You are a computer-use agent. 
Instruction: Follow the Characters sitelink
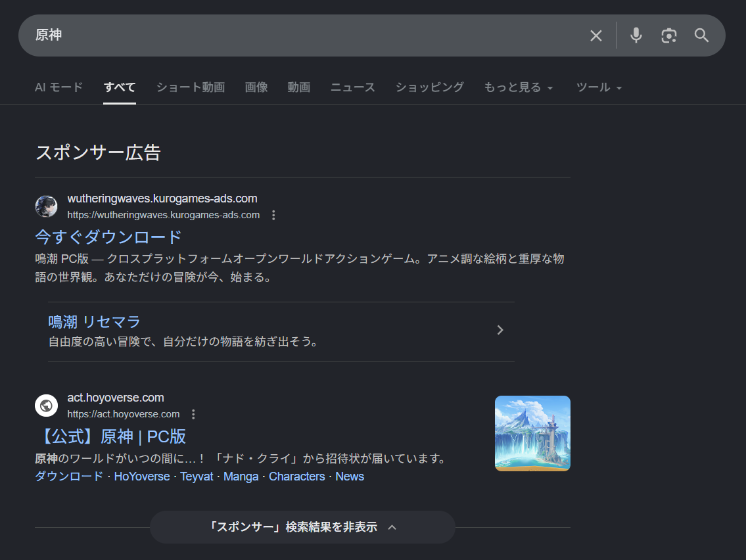click(x=297, y=477)
